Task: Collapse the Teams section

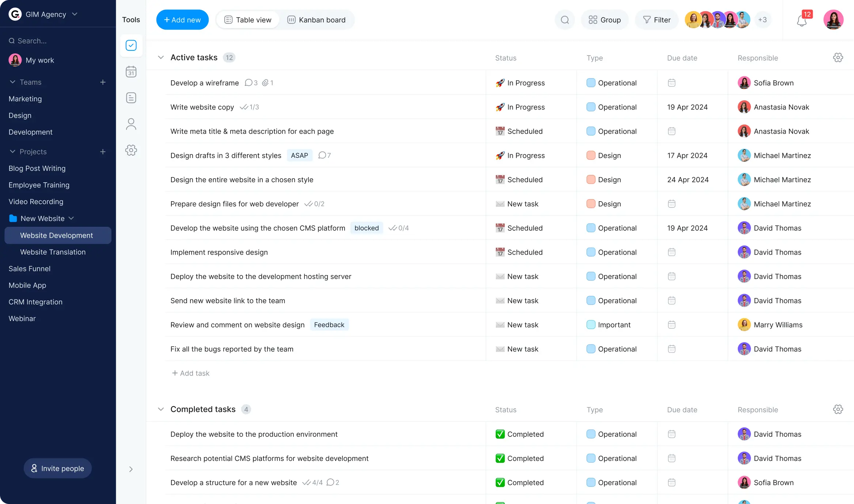Action: click(x=12, y=82)
